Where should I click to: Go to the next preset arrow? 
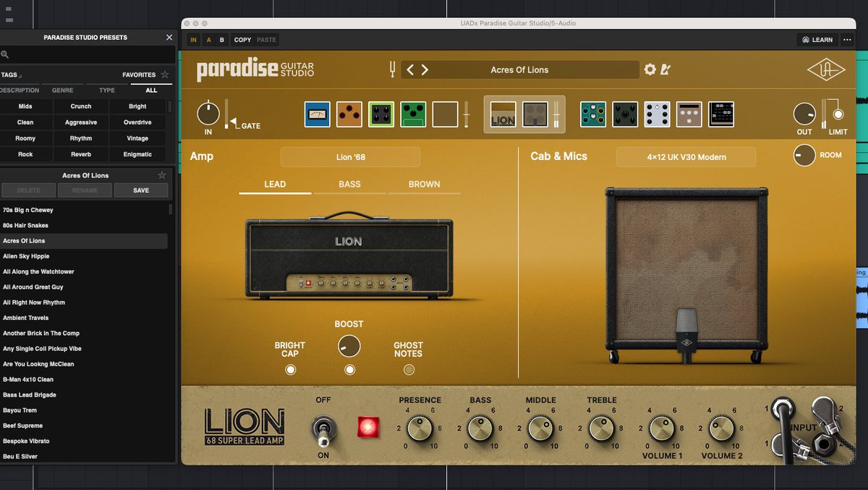click(x=425, y=69)
